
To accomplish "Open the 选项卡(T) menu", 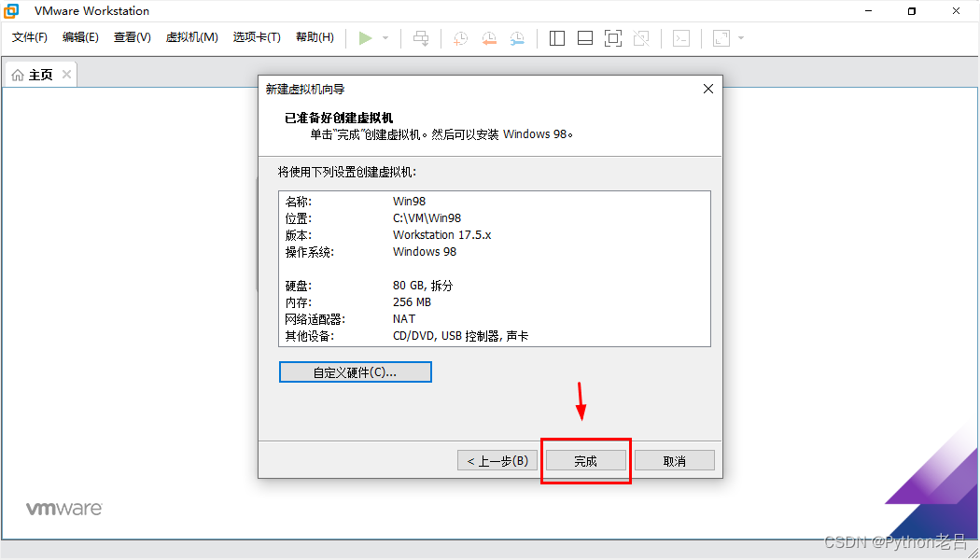I will (257, 37).
